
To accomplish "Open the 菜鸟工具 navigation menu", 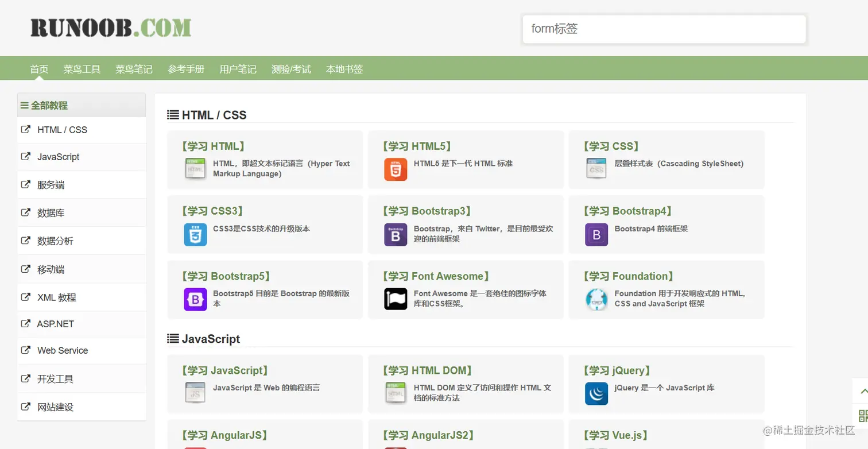I will tap(82, 69).
